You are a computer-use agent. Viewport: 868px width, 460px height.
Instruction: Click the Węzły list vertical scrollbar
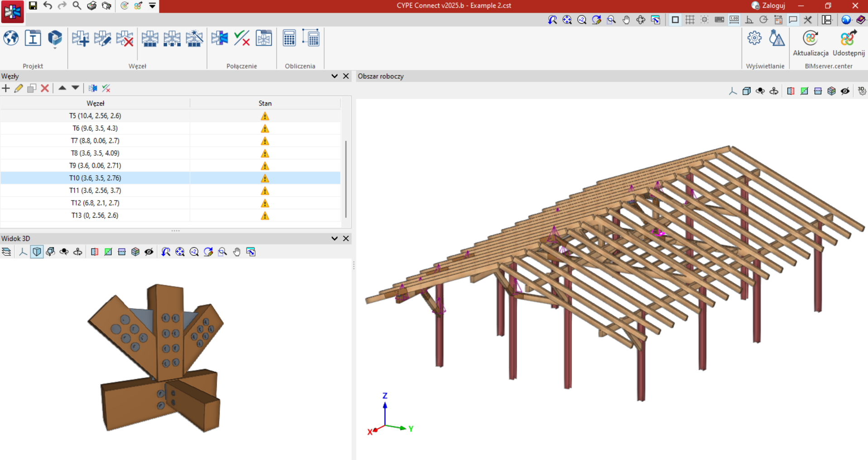[346, 179]
